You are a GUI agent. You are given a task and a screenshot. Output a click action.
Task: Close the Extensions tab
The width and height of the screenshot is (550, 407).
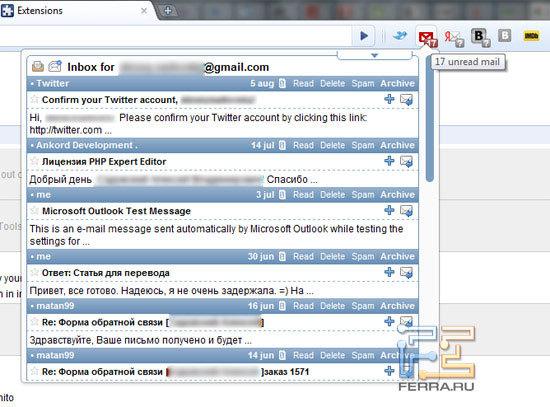[x=144, y=11]
